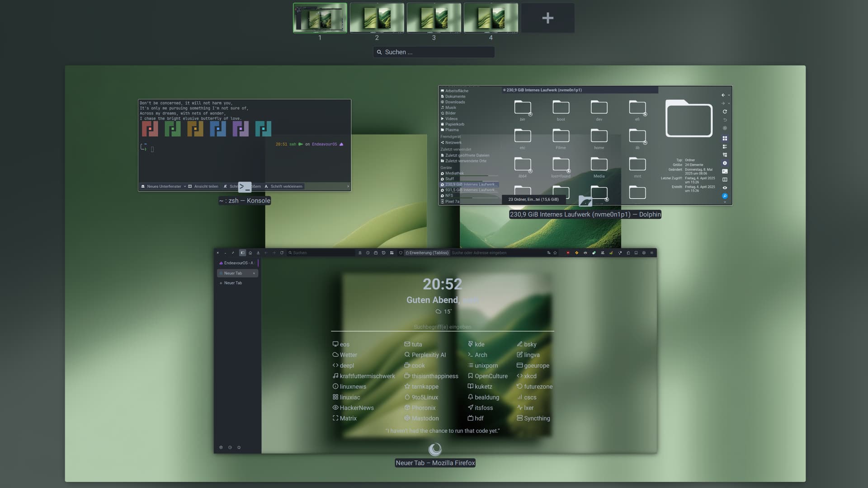868x488 pixels.
Task: Click Dolphin's reload icon
Action: pos(725,112)
